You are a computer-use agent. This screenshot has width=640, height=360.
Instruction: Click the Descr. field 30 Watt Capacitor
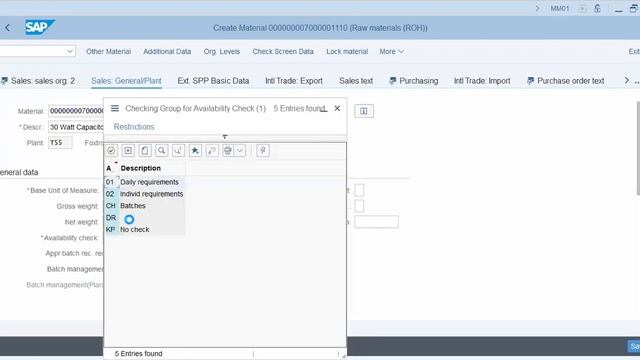(76, 127)
